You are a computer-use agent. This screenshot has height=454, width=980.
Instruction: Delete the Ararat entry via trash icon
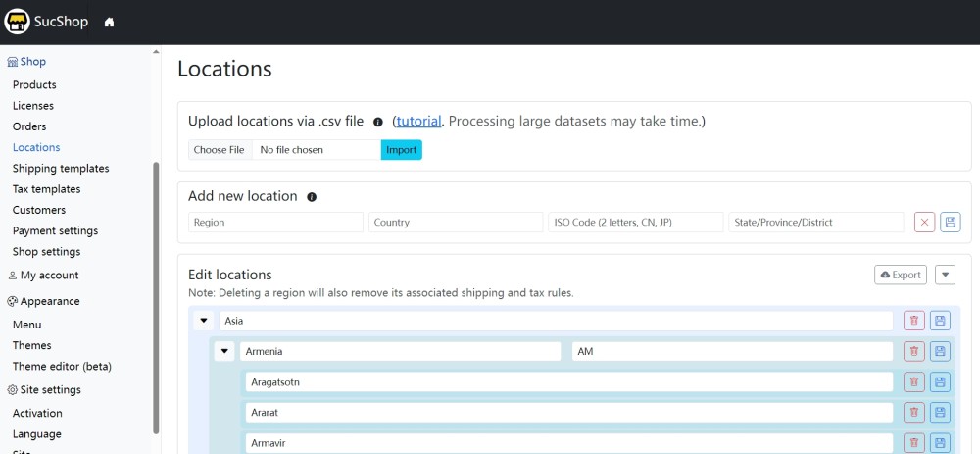click(x=913, y=413)
